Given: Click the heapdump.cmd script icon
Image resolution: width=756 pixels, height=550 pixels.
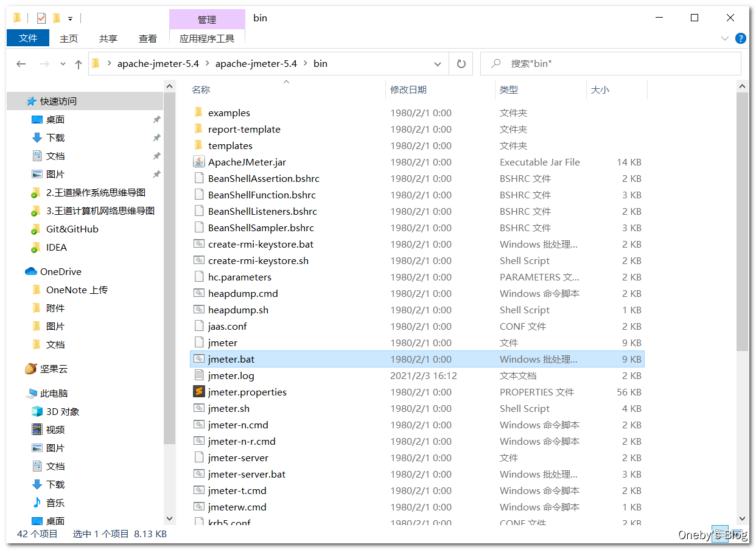Looking at the screenshot, I should point(198,293).
